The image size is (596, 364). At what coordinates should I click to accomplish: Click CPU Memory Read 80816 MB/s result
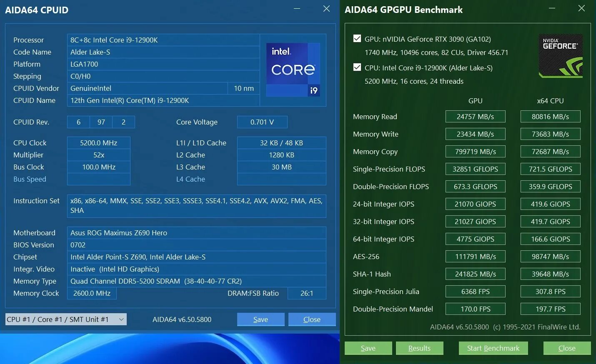(551, 117)
